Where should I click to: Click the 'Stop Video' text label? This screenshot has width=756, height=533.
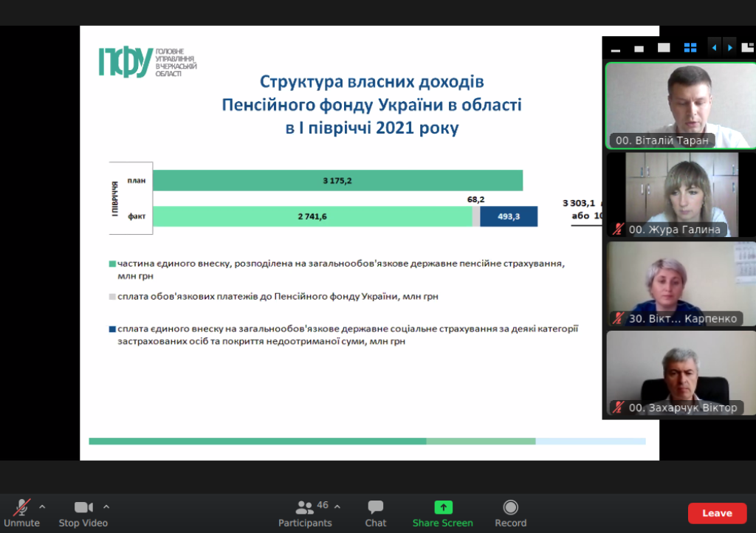tap(83, 523)
